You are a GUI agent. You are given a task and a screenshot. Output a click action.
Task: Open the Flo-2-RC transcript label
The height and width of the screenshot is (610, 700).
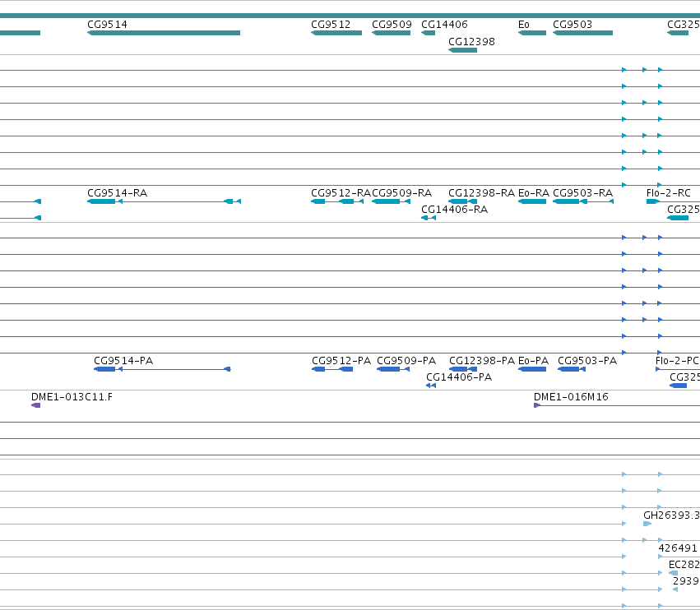click(668, 193)
